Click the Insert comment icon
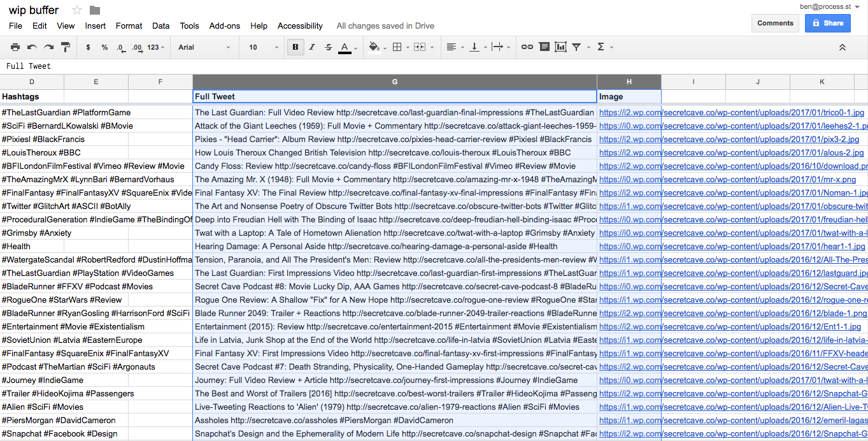 click(544, 47)
